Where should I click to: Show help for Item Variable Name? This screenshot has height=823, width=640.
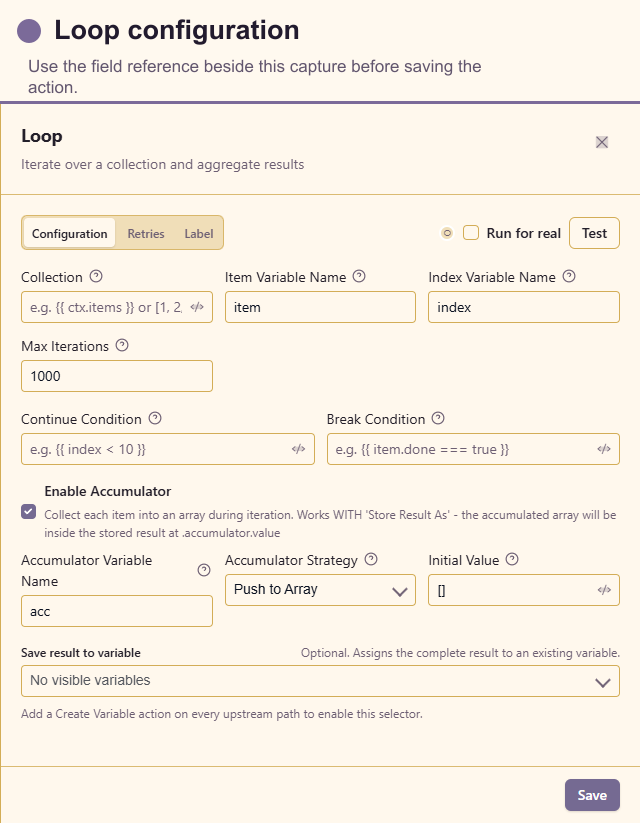(359, 276)
